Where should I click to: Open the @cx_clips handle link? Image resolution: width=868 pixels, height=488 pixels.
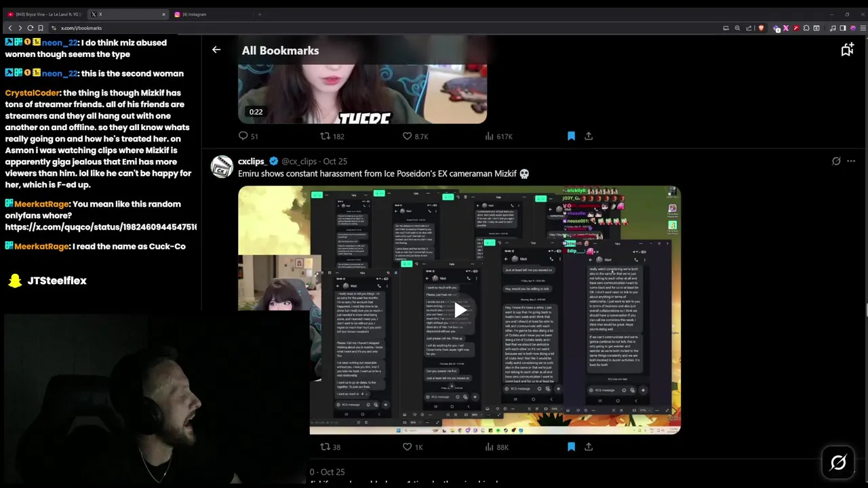click(x=299, y=161)
